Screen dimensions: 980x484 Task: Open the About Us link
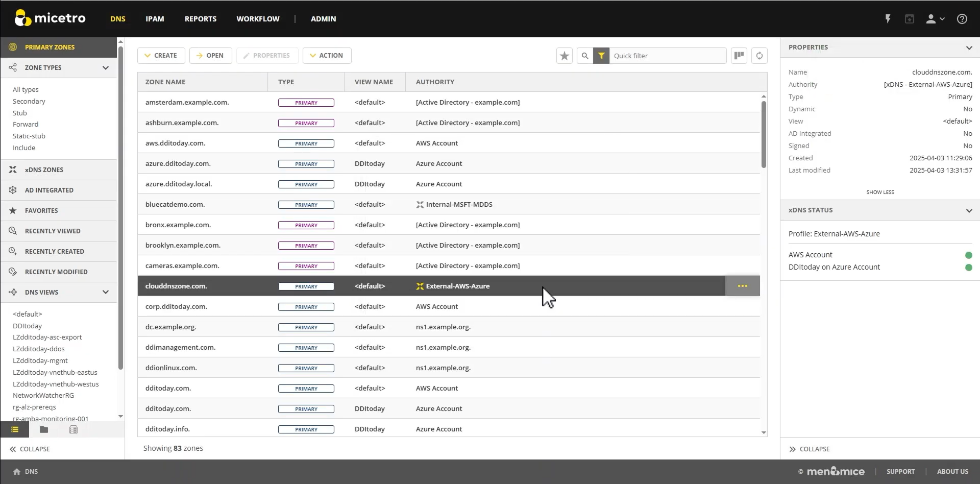(x=952, y=472)
